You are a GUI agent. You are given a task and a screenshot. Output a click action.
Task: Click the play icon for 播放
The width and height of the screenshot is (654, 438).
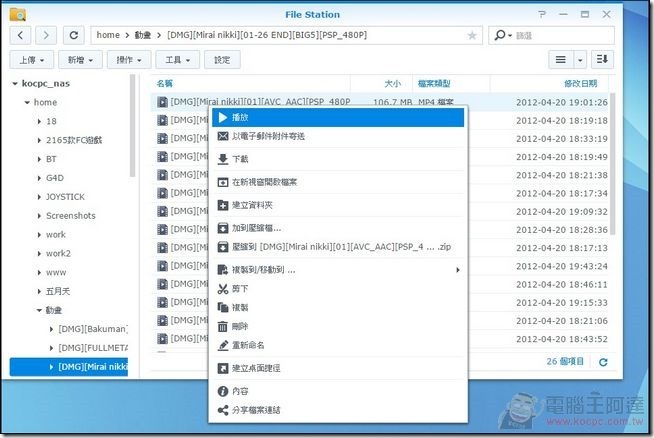coord(223,118)
